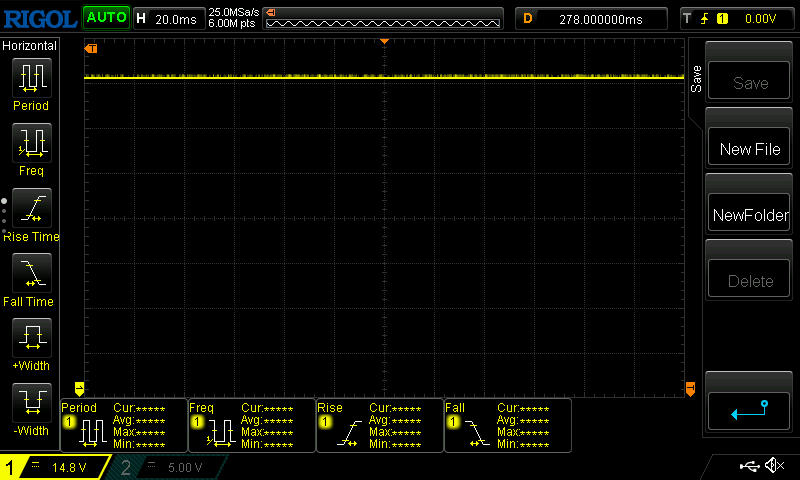The height and width of the screenshot is (480, 800).
Task: Choose the Fall Time measurement icon
Action: click(31, 274)
